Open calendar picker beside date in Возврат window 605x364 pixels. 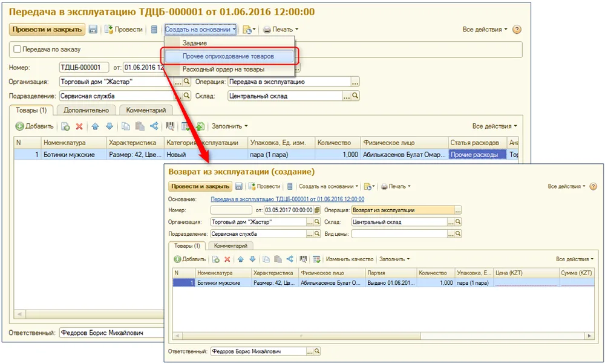click(x=317, y=210)
